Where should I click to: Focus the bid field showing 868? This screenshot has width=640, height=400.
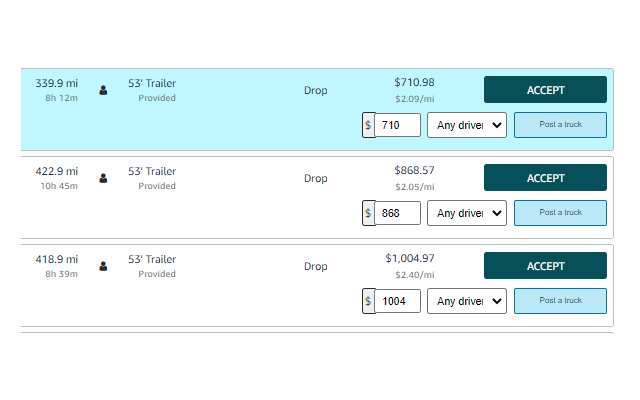(x=397, y=213)
